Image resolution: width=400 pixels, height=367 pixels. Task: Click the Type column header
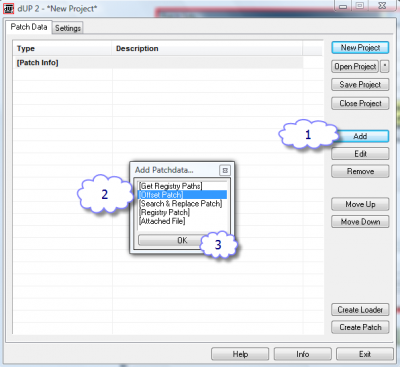(62, 49)
